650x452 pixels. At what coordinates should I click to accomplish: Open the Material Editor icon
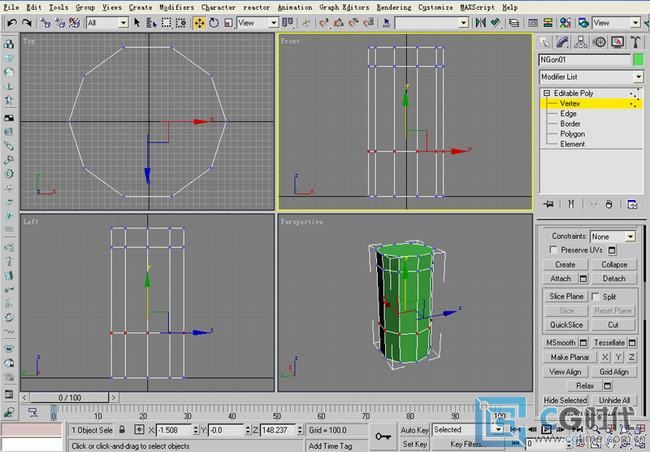click(x=565, y=23)
